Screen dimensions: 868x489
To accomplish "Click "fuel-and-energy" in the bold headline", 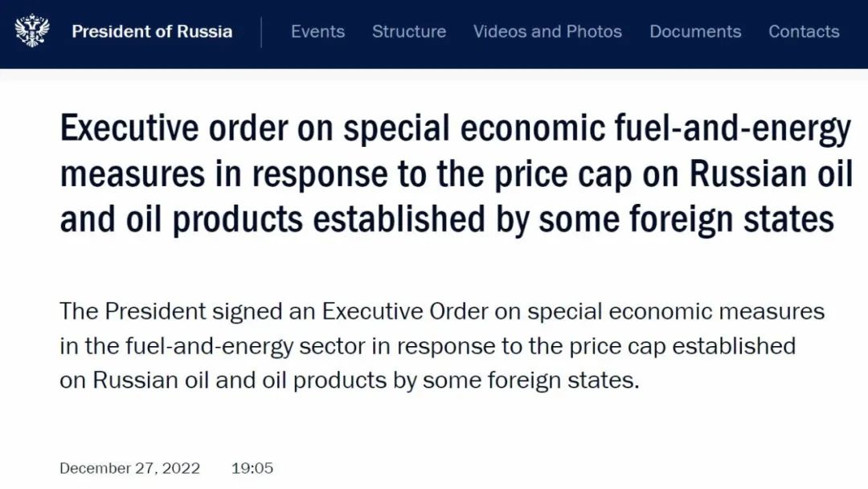I will click(732, 129).
